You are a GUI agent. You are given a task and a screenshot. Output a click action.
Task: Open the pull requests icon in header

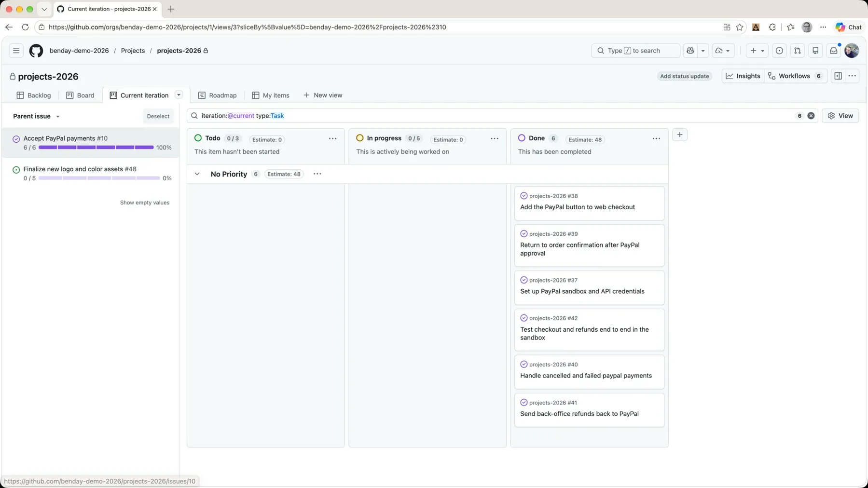point(798,51)
